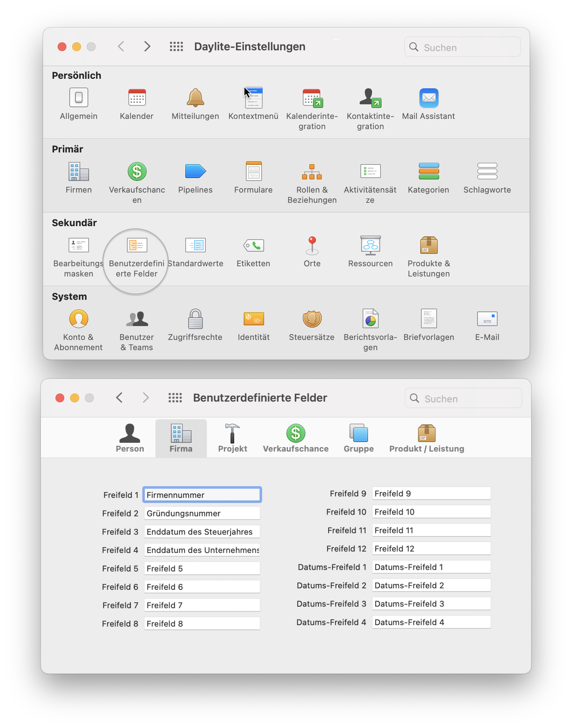Screen dimensions: 572x728
Task: Open Benutzerdefinierte Felder settings icon
Action: (x=137, y=245)
